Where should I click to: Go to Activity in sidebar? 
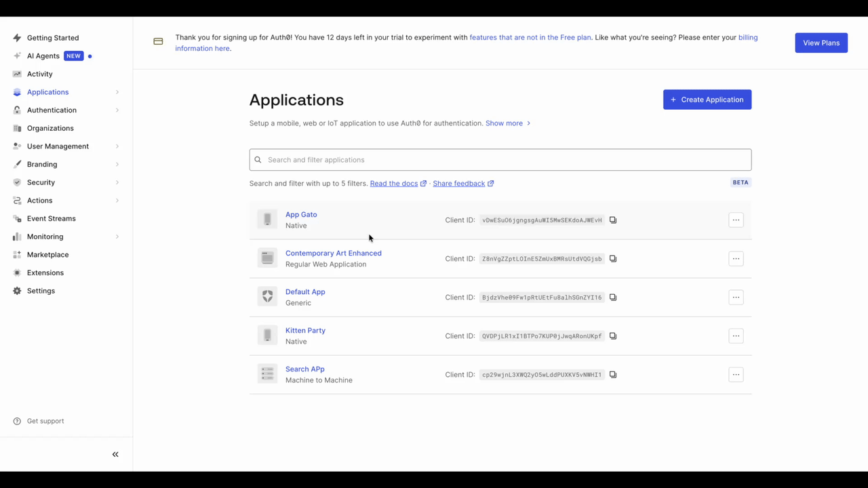pos(39,74)
